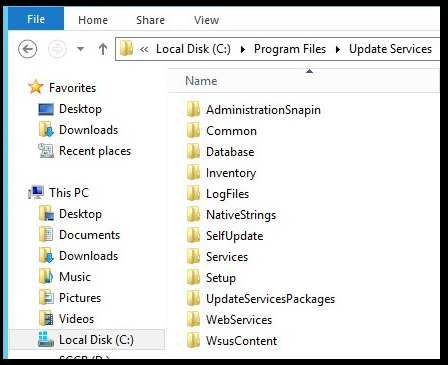Screen dimensions: 448x365
Task: Click the Inventory folder icon
Action: 193,172
